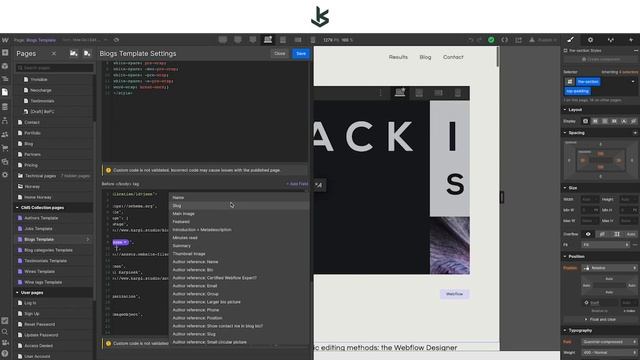
Task: Choose Thumbnail image field option
Action: pyautogui.click(x=239, y=253)
